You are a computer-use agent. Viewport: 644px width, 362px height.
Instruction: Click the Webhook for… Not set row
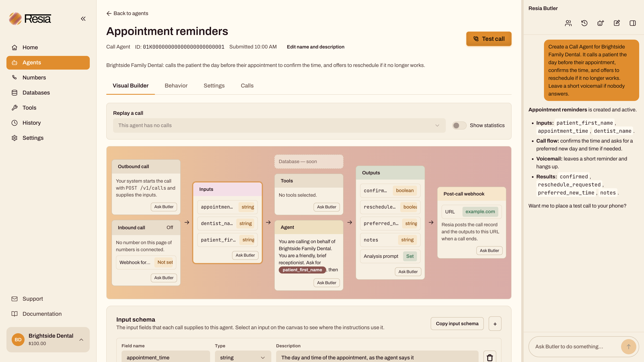[146, 262]
